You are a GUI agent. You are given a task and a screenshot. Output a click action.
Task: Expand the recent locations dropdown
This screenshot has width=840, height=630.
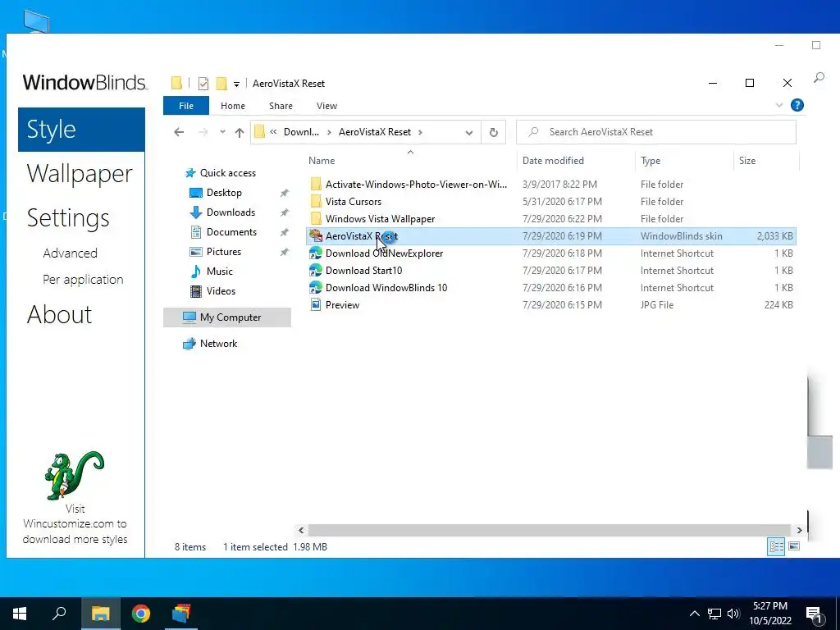(222, 132)
